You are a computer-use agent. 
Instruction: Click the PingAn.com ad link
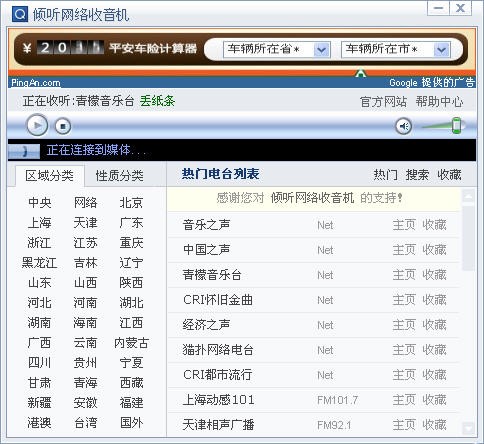point(36,83)
